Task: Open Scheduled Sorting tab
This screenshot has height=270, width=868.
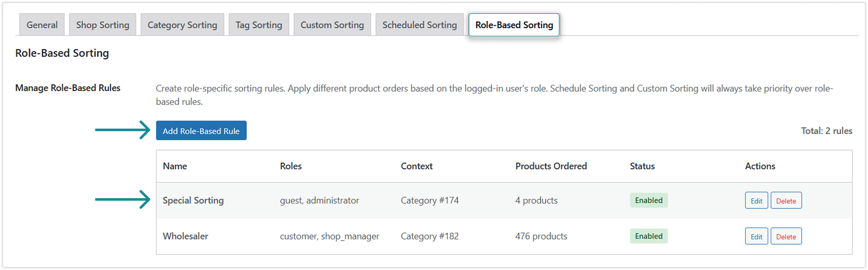Action: (419, 25)
